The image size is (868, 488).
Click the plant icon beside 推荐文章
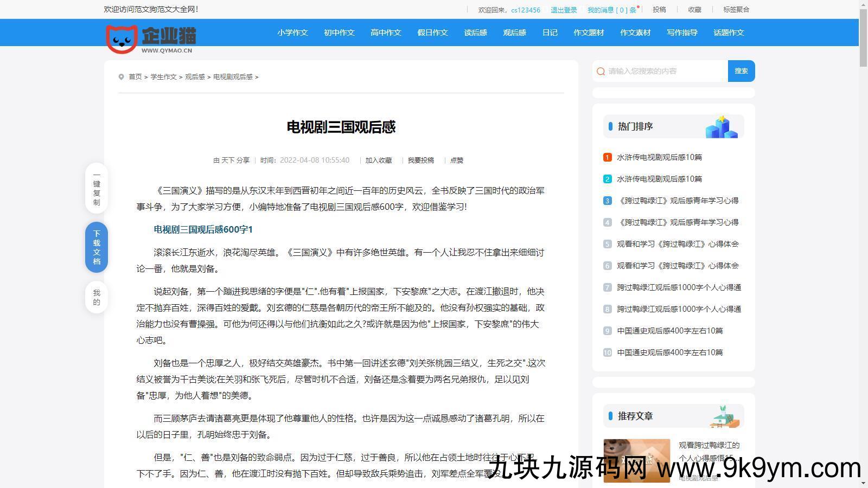[725, 416]
